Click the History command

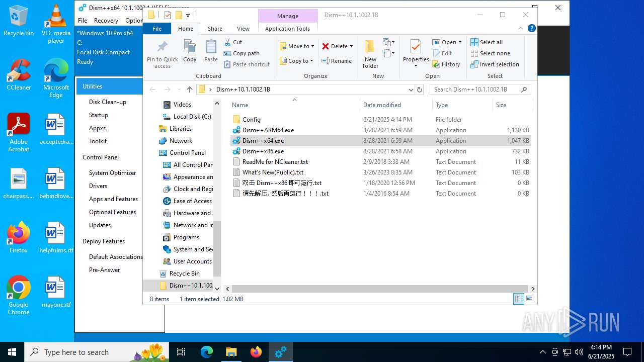point(446,64)
